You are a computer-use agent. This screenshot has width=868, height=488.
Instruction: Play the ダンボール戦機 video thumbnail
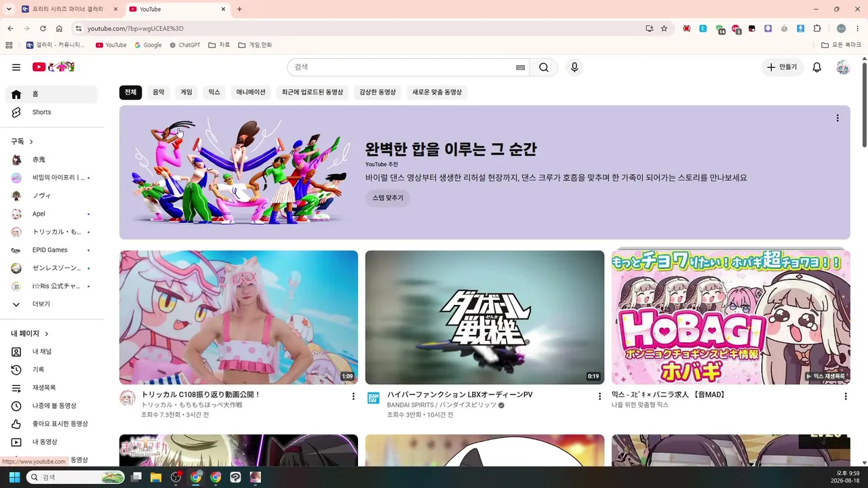[x=485, y=317]
